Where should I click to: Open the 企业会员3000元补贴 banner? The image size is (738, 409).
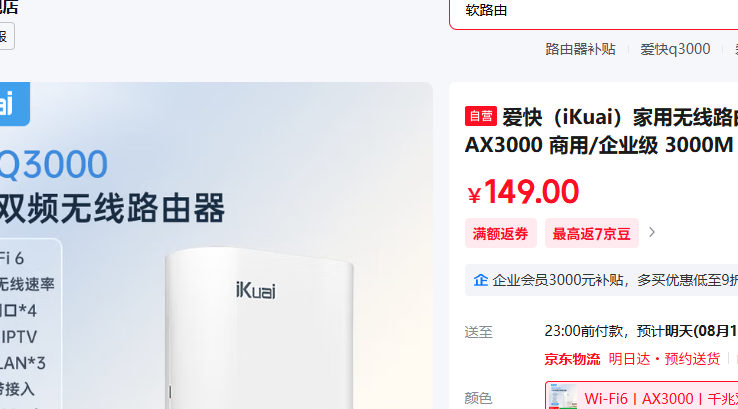[601, 281]
